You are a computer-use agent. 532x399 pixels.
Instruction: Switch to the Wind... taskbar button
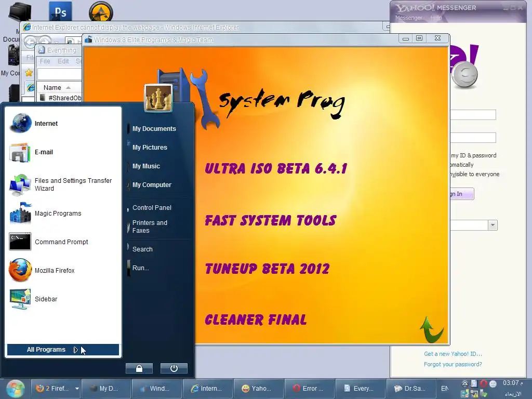[157, 389]
